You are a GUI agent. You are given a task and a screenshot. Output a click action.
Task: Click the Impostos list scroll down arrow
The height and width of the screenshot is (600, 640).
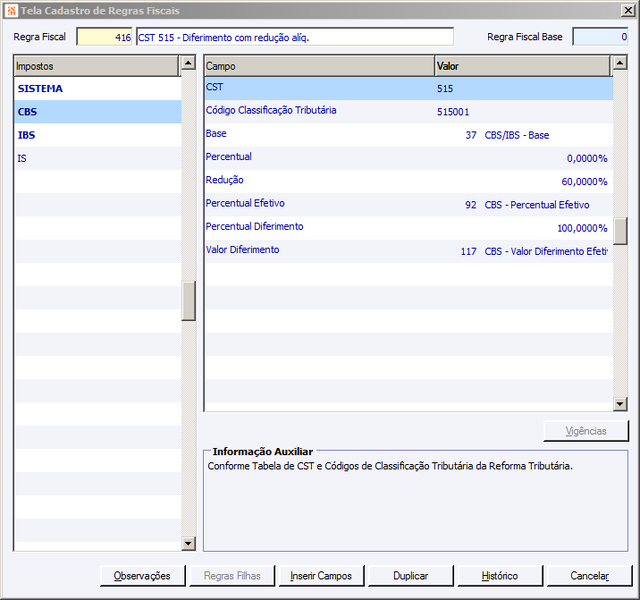click(x=188, y=543)
